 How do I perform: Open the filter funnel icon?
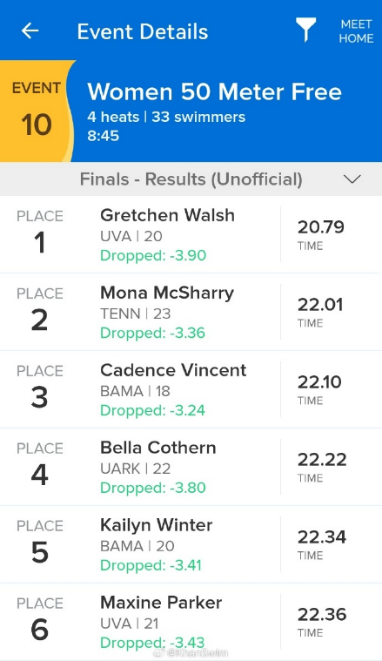[306, 30]
